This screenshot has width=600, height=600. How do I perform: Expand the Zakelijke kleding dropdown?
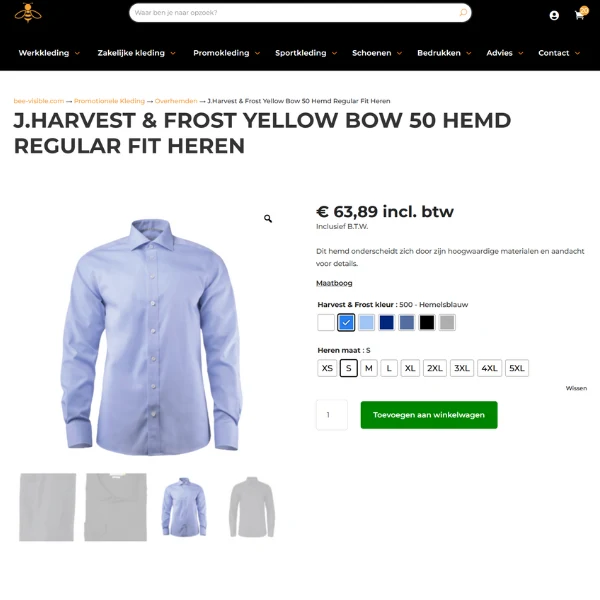coord(173,53)
